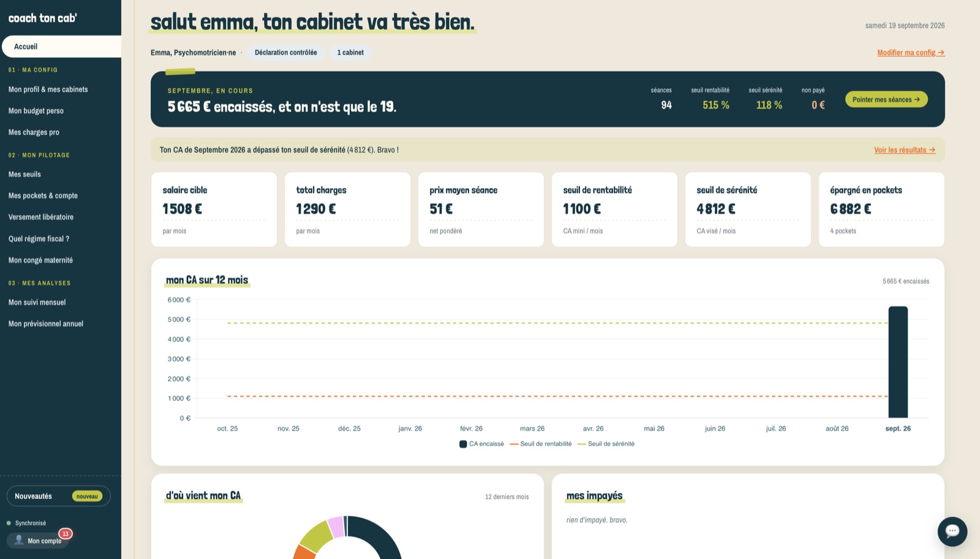Click the Emma, Psychomotricien·ne text
The width and height of the screenshot is (980, 559).
[x=193, y=53]
